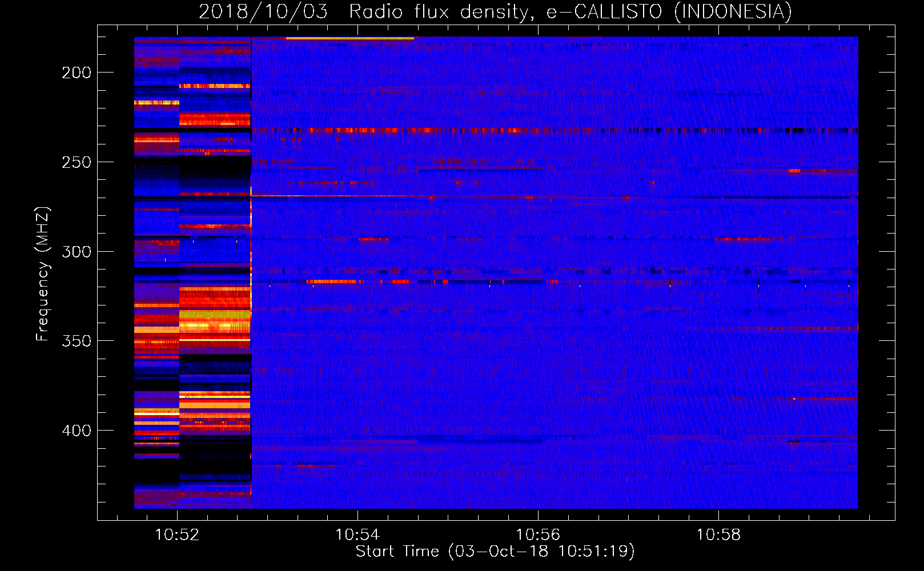Click the plot title "2018/10/03 Radio flux density, e-CALLISTO (INDONESIA)"
Viewport: 924px width, 571px height.
[x=495, y=11]
